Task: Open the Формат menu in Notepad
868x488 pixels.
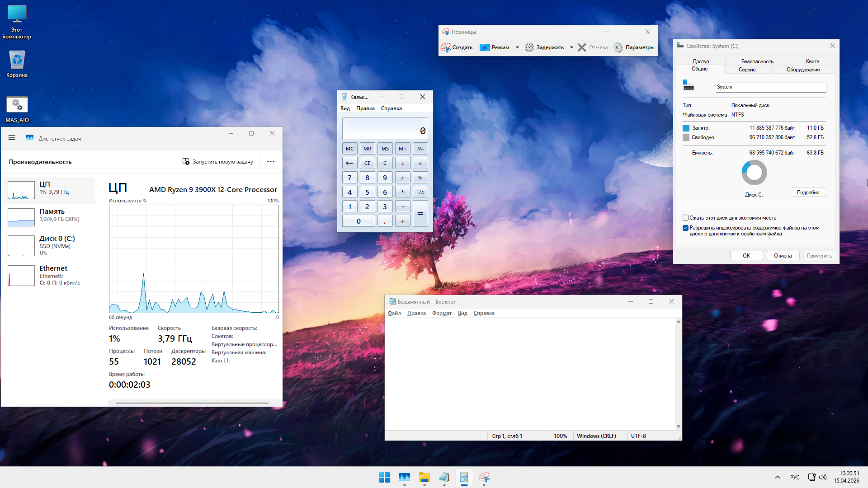Action: point(442,313)
